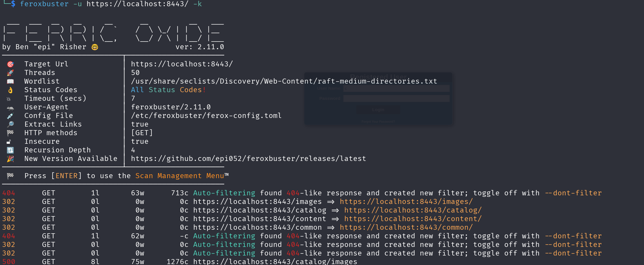Screen dimensions: 644x265
Task: Click the Forgot Your Password link behind the terminal
Action: (x=378, y=122)
